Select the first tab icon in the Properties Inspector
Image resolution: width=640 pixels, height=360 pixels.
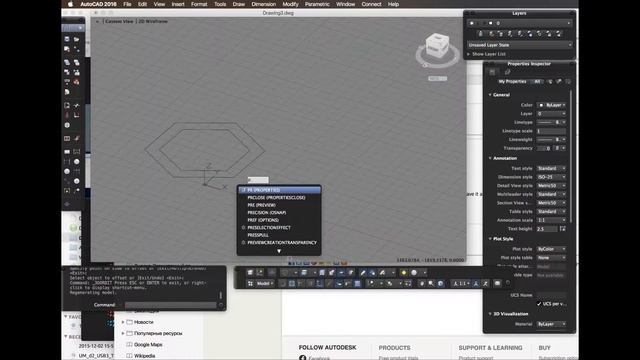pyautogui.click(x=492, y=72)
